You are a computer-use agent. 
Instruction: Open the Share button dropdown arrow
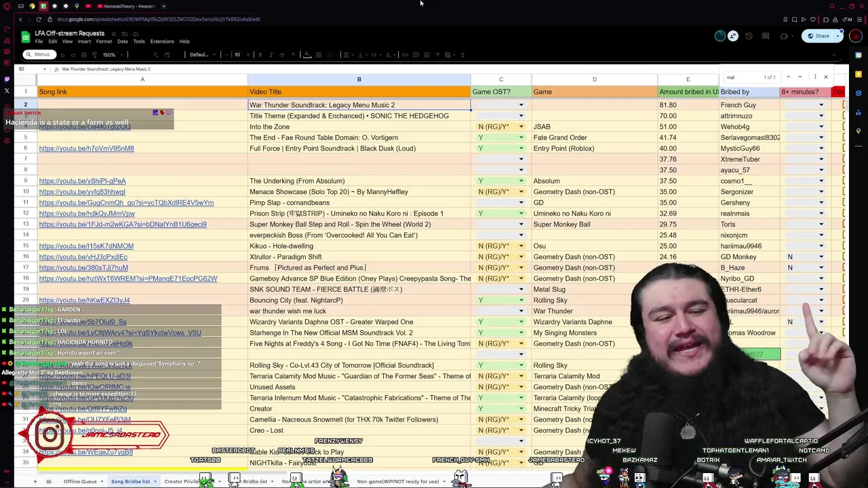pos(837,36)
